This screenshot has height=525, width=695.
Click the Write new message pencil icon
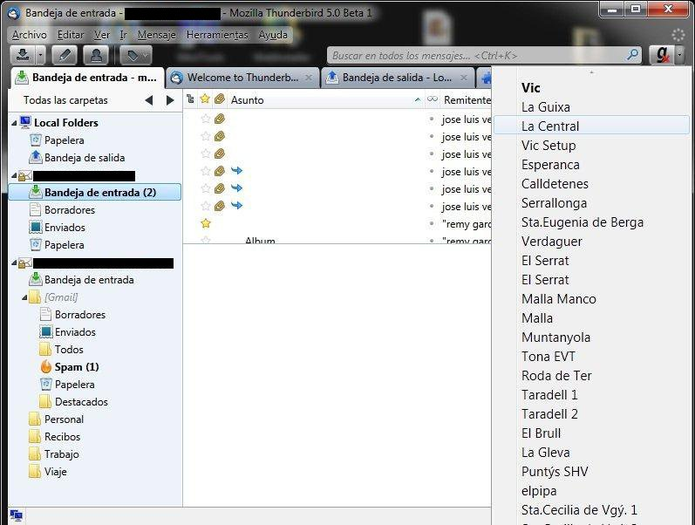pos(64,55)
